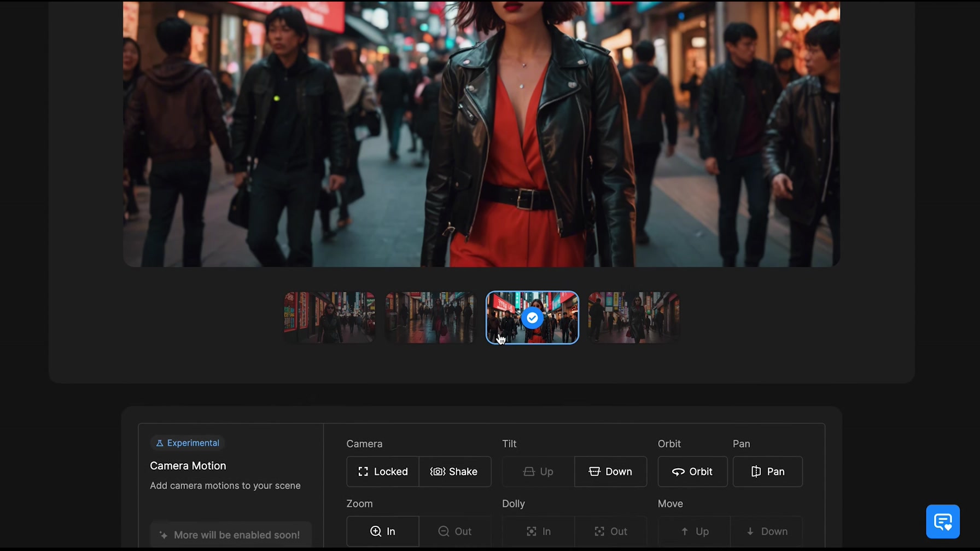
Task: Enable the Shake camera motion
Action: click(455, 472)
